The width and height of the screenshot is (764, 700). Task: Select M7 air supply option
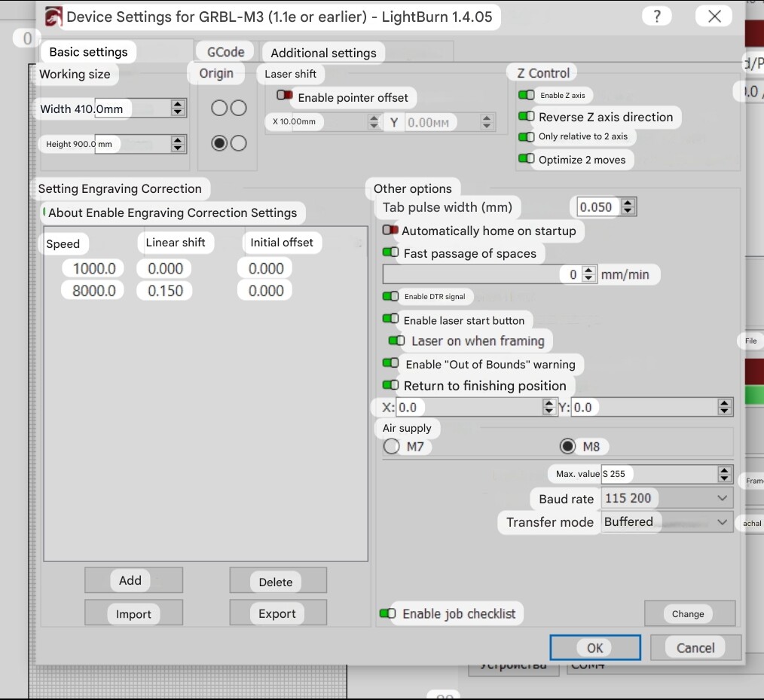click(x=392, y=447)
